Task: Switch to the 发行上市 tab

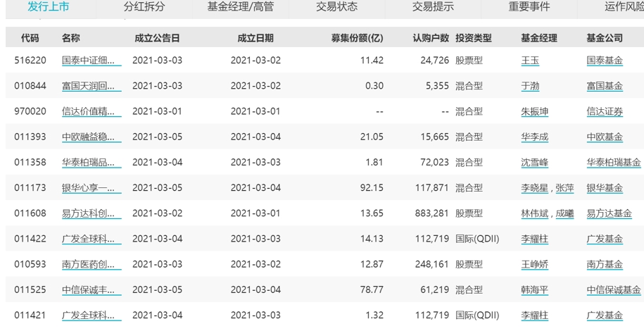Action: (x=49, y=6)
